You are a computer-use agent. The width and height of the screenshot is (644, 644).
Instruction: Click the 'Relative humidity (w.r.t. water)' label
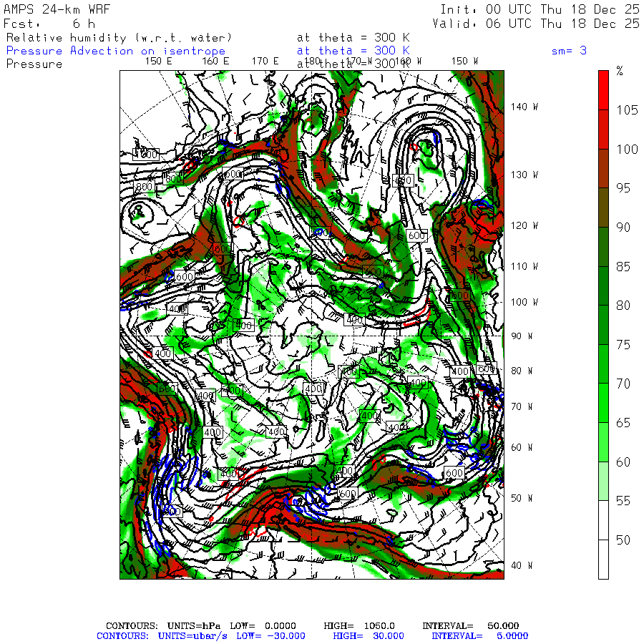point(119,38)
